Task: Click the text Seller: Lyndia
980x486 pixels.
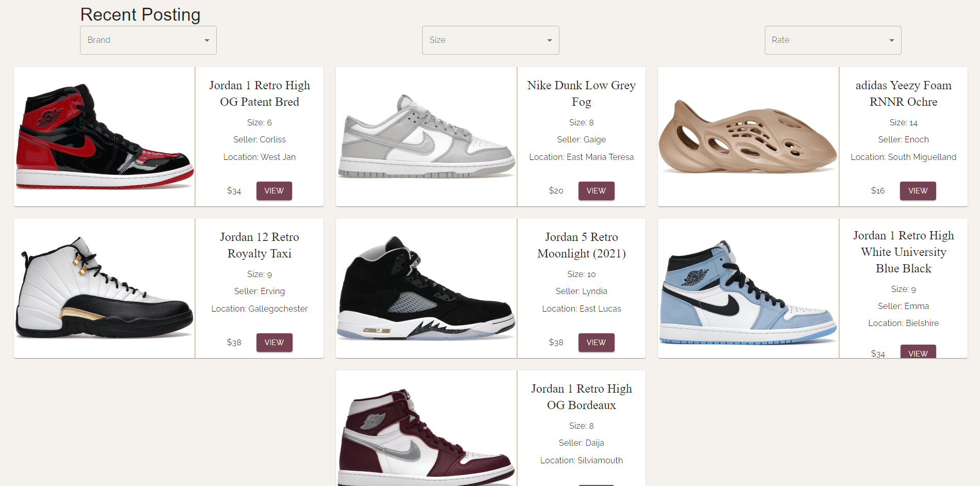Action: [582, 291]
